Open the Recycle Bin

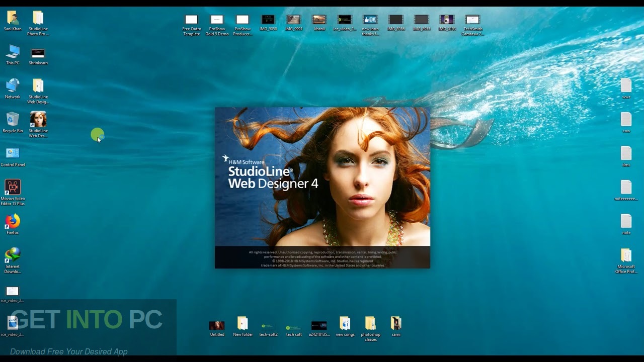pyautogui.click(x=13, y=121)
